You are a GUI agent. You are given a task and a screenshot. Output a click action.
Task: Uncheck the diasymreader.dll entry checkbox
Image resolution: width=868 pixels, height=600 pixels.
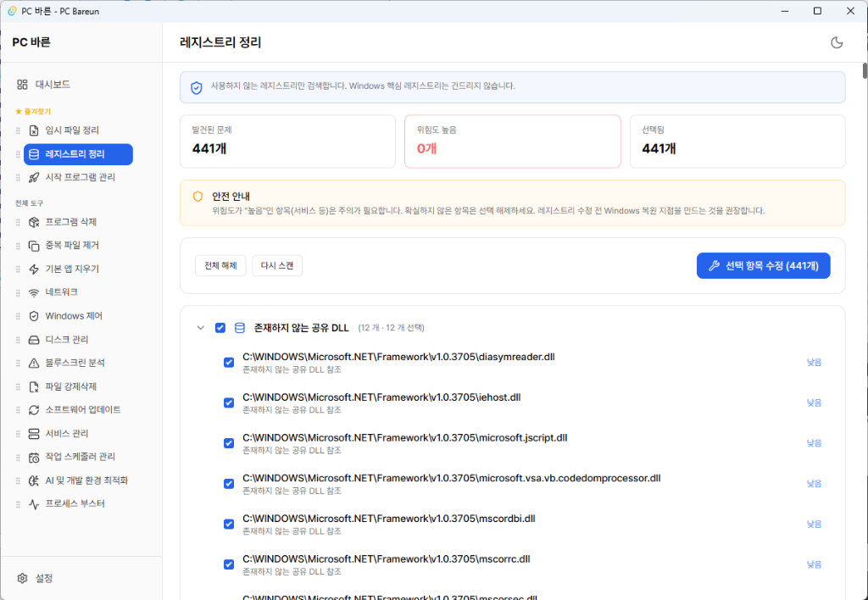tap(229, 363)
